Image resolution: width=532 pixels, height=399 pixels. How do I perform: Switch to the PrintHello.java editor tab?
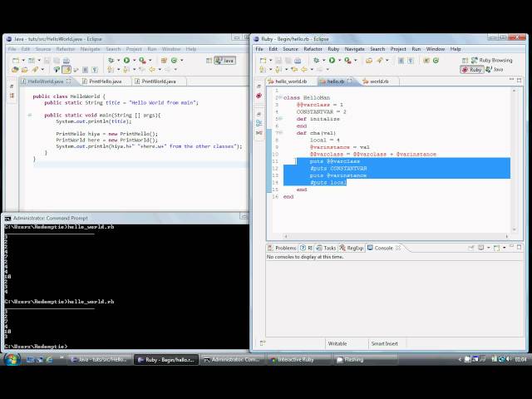[x=102, y=81]
